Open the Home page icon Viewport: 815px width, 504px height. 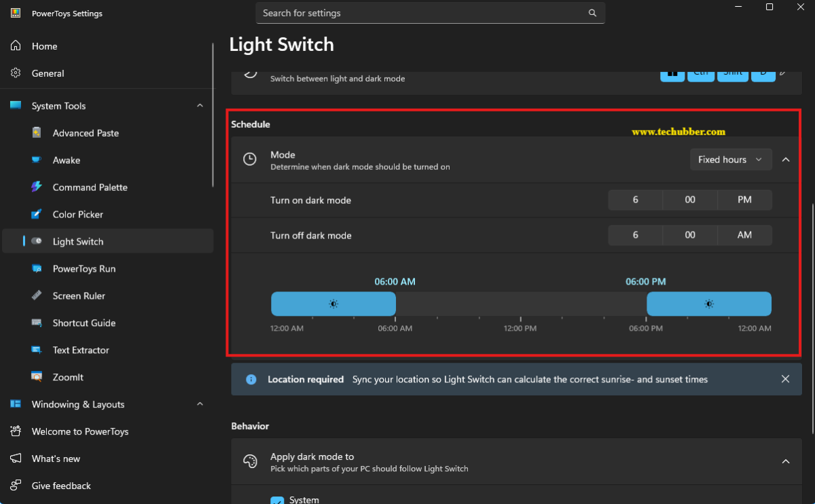point(16,46)
